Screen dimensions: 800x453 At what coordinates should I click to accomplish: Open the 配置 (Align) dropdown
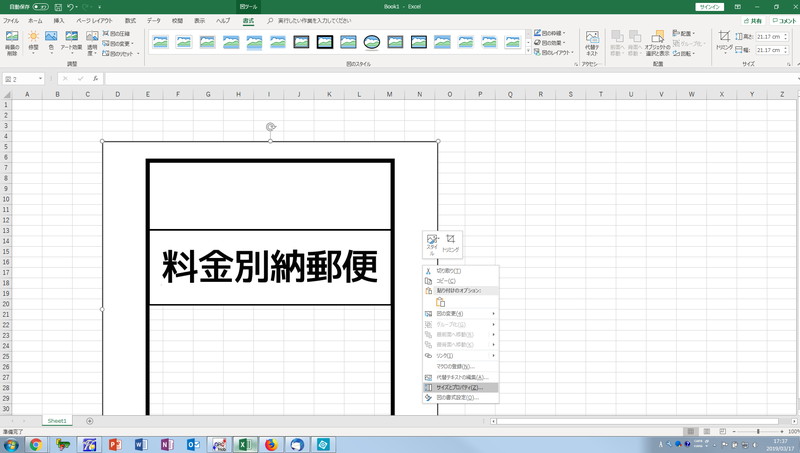(x=684, y=33)
